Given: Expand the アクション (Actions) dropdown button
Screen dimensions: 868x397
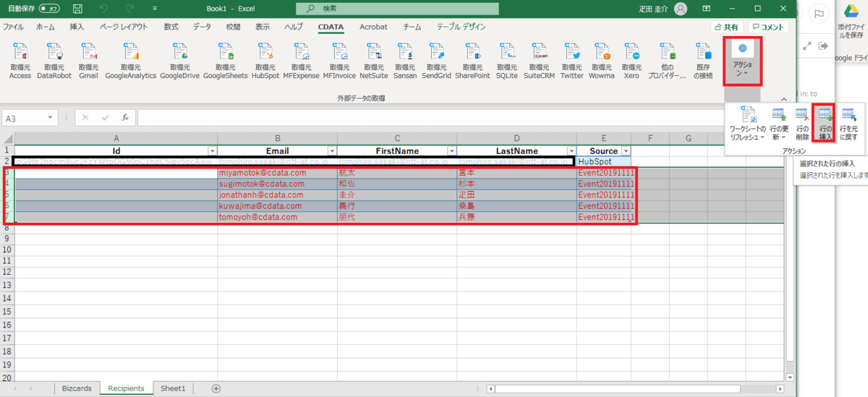Looking at the screenshot, I should [x=741, y=61].
